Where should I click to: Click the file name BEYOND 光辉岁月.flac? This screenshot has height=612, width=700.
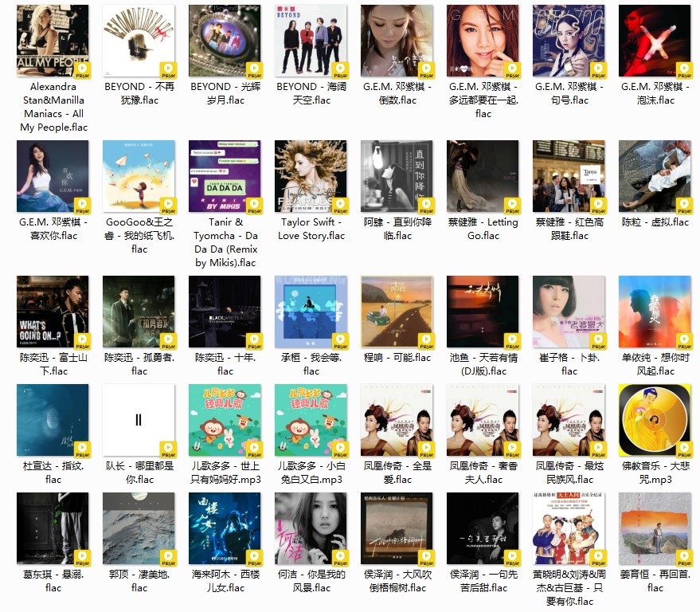pyautogui.click(x=225, y=93)
